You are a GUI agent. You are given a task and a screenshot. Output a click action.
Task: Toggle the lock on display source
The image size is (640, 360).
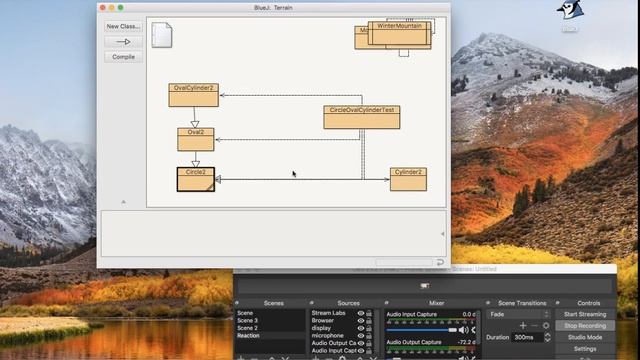tap(369, 328)
